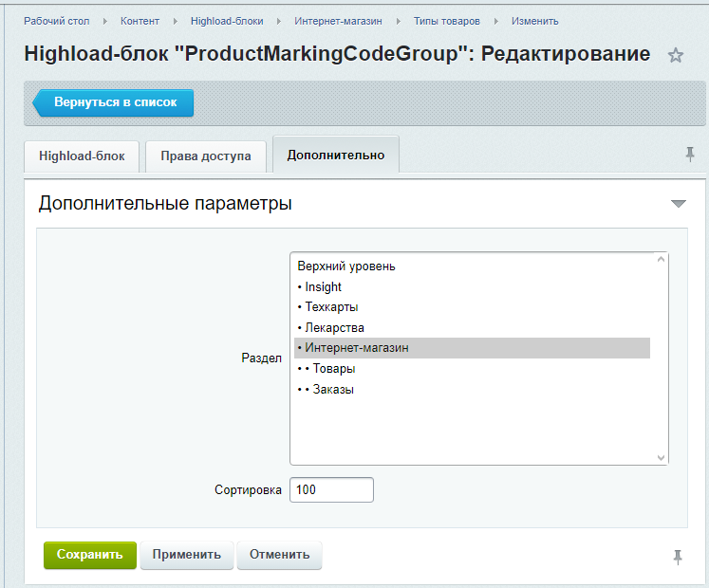Switch to the Highload-блок tab

pyautogui.click(x=82, y=156)
